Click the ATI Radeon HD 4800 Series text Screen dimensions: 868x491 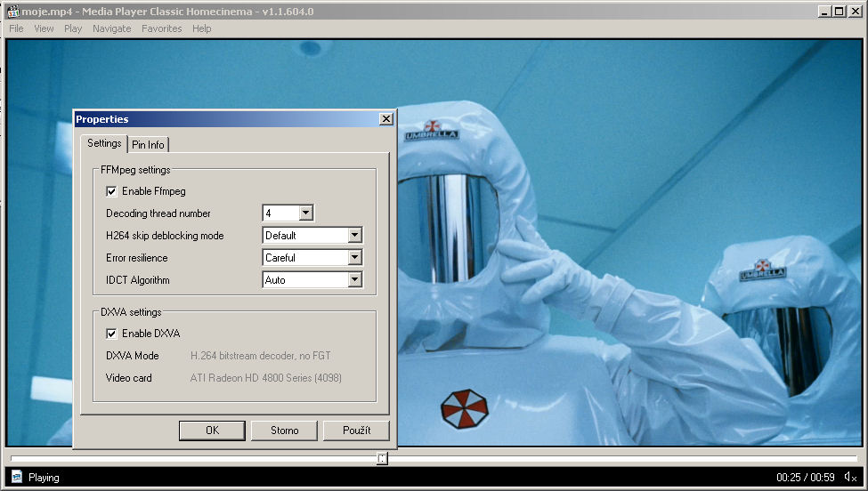(x=265, y=378)
